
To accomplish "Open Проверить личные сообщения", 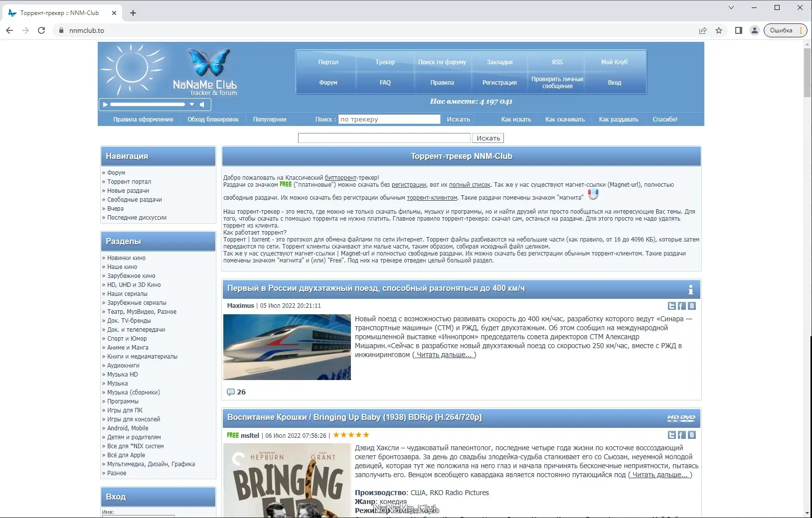I will click(x=557, y=83).
